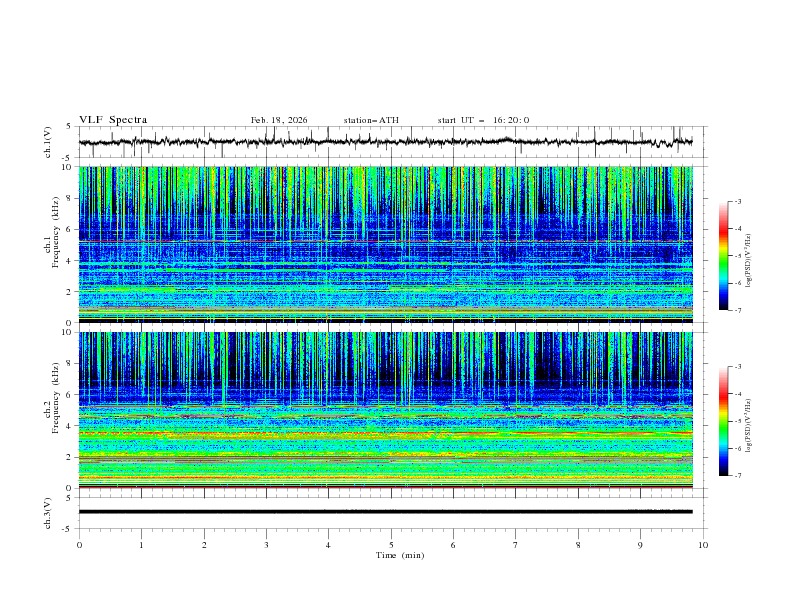Click the "station=ATH" header label
The image size is (792, 612).
click(371, 120)
